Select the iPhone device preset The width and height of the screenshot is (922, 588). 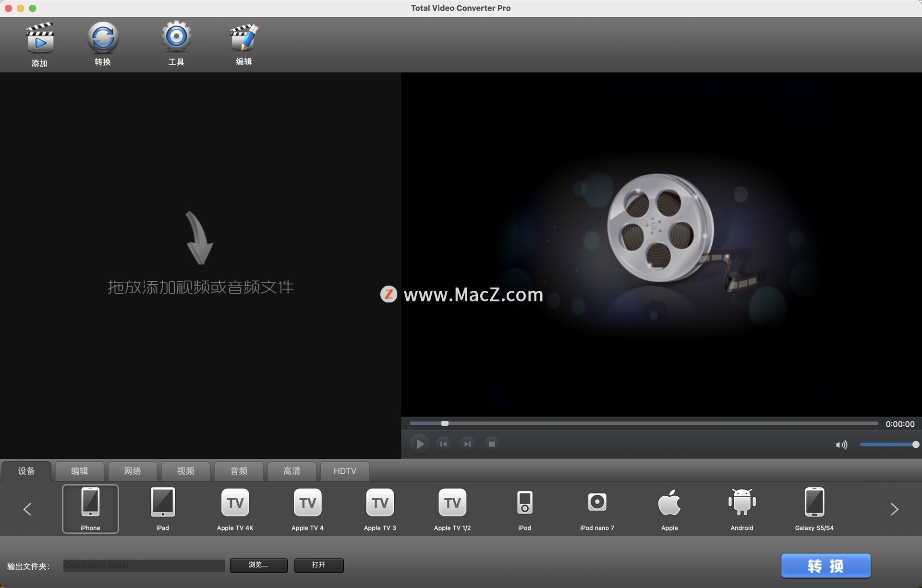coord(90,509)
